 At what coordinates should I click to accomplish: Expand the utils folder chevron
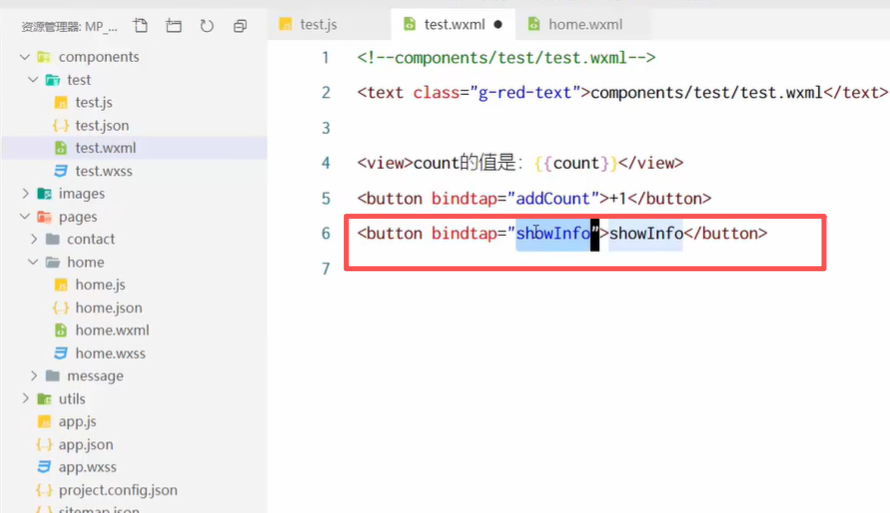(25, 399)
